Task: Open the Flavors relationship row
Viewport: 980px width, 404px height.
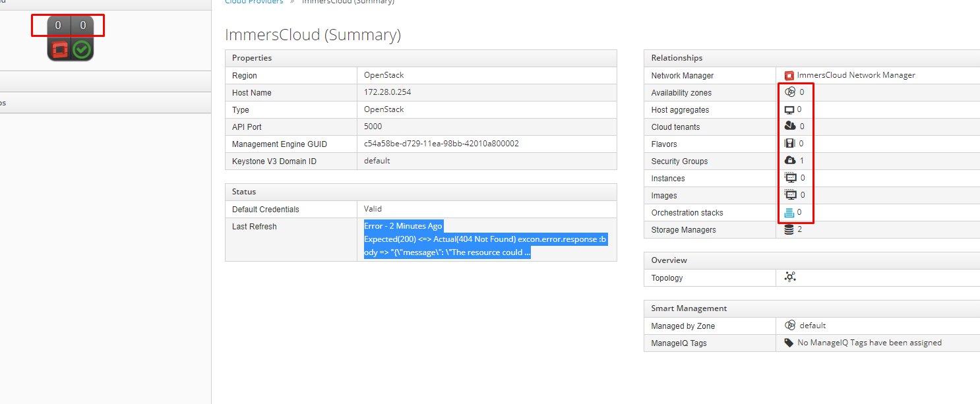Action: point(812,144)
